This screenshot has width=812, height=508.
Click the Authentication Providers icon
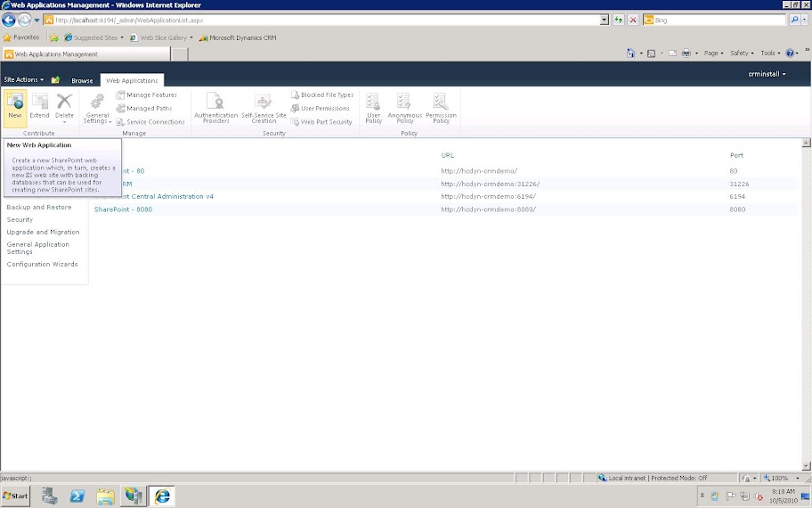216,108
